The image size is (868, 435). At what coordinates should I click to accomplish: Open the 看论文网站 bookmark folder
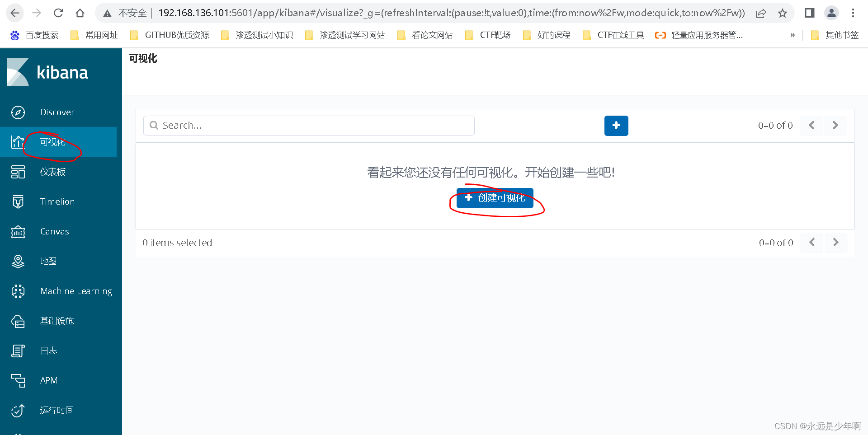coord(425,35)
